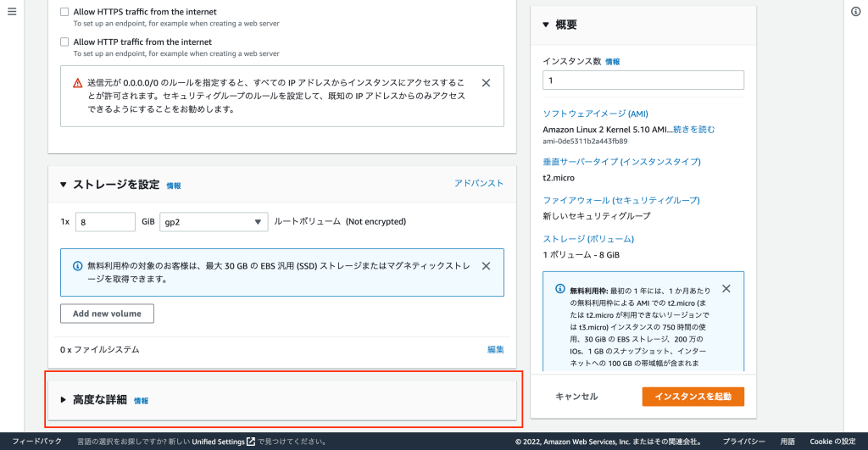The height and width of the screenshot is (450, 868).
Task: Click the Add new volume button
Action: pyautogui.click(x=107, y=314)
